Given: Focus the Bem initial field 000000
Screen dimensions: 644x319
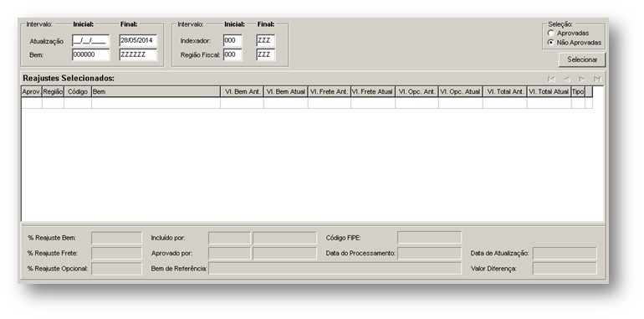Looking at the screenshot, I should click(91, 54).
